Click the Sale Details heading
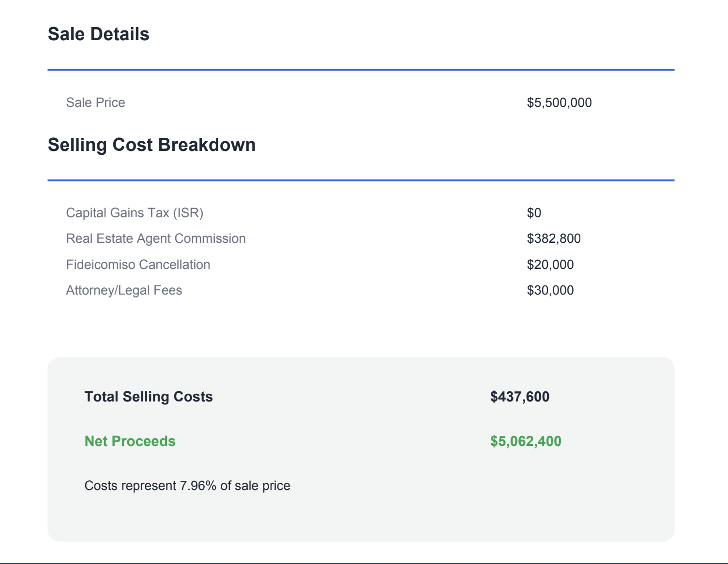Viewport: 728px width, 564px height. pyautogui.click(x=98, y=34)
